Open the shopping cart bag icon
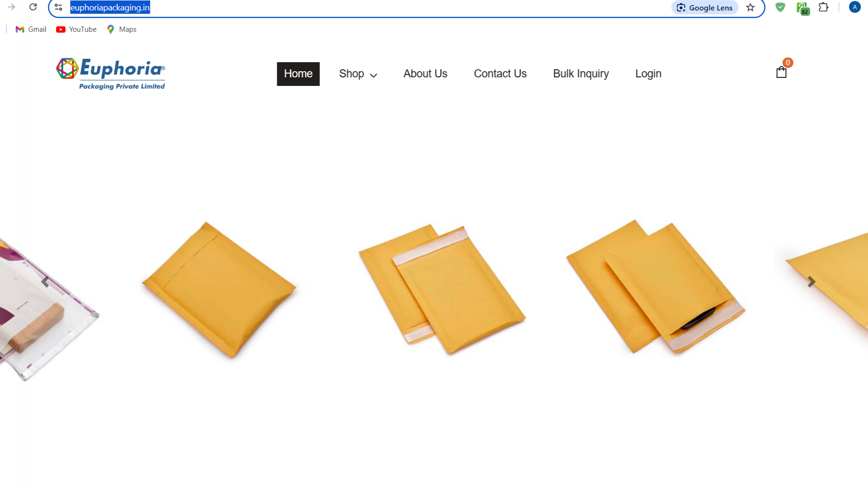Screen dimensions: 868x488 point(781,72)
